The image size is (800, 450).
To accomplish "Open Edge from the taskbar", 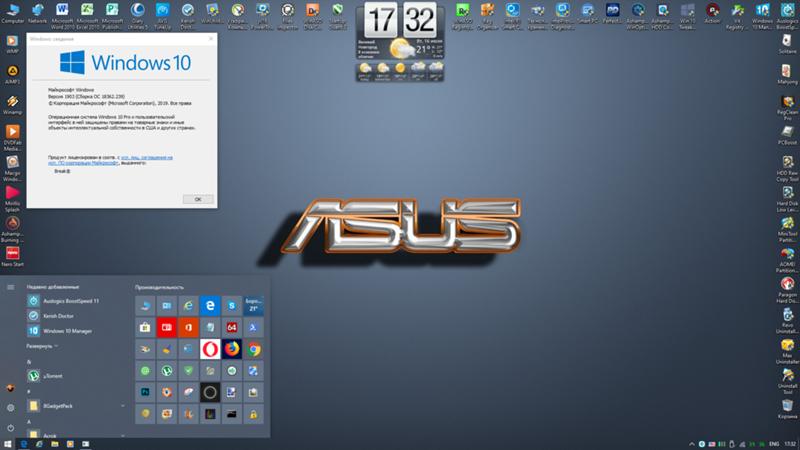I will 23,444.
